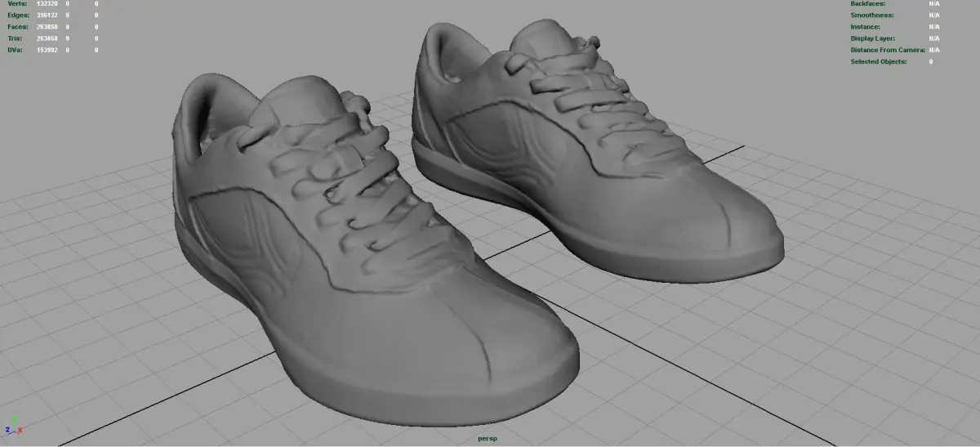
Task: Click the XYZ axis indicator icon
Action: coord(12,426)
